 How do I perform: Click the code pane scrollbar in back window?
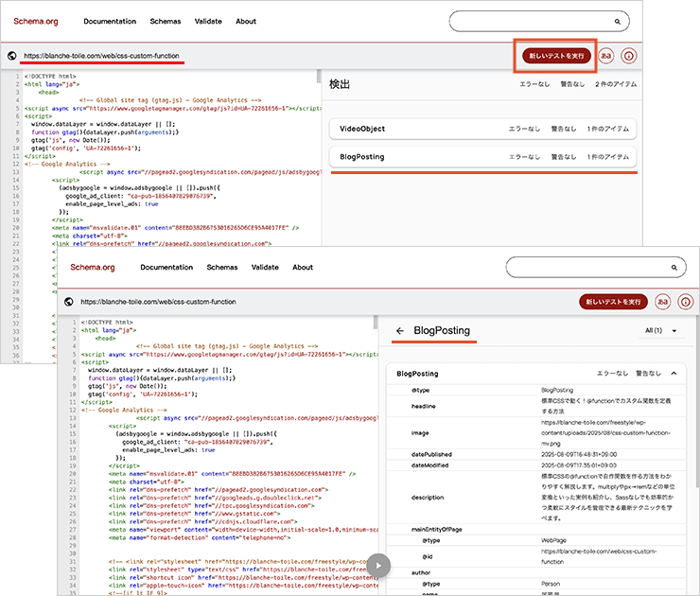click(319, 77)
